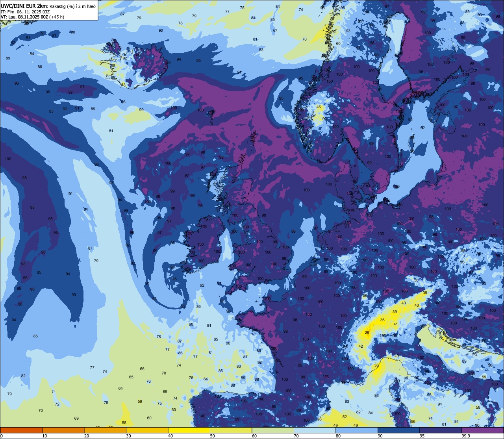Select the 60–70 pale green legend swatch
The height and width of the screenshot is (439, 504).
273,430
